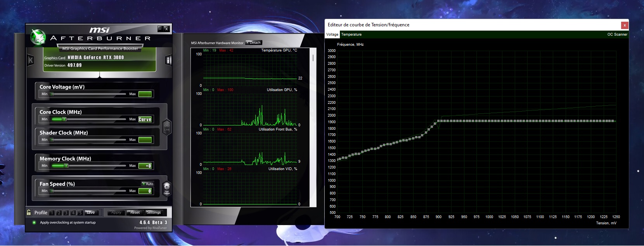Click the Settings button

click(154, 212)
